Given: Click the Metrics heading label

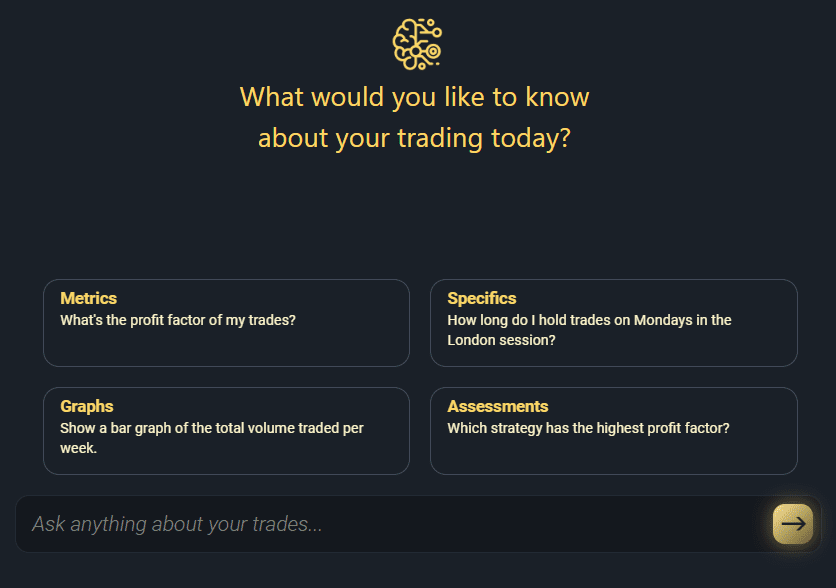Looking at the screenshot, I should (x=88, y=298).
